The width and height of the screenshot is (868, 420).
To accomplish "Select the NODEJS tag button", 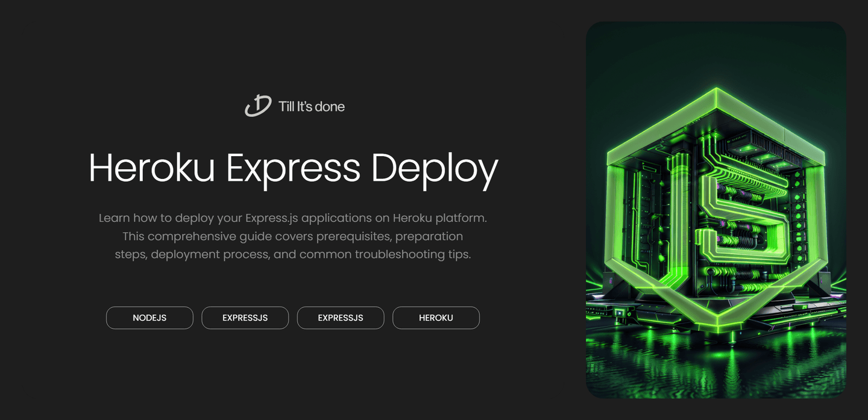I will [149, 318].
